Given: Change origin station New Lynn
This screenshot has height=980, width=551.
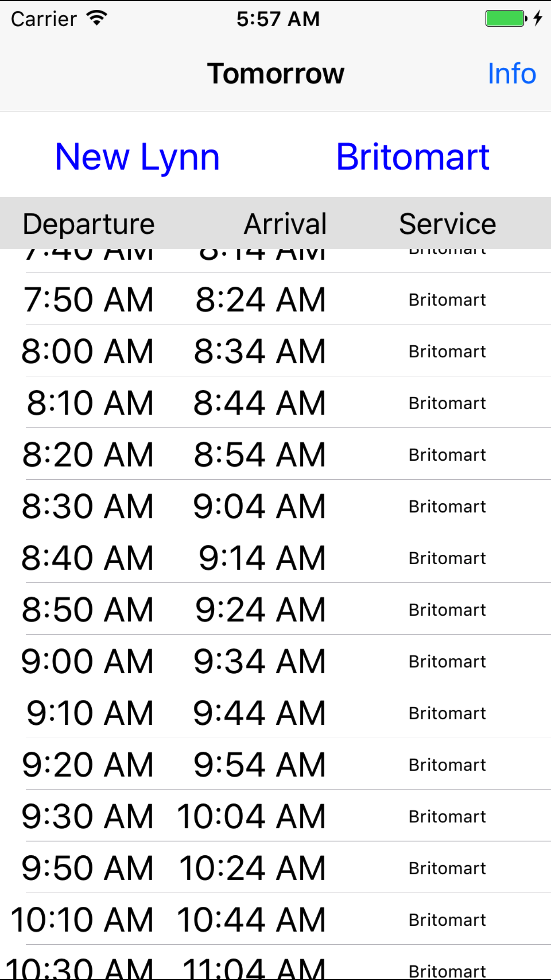Looking at the screenshot, I should [x=138, y=157].
